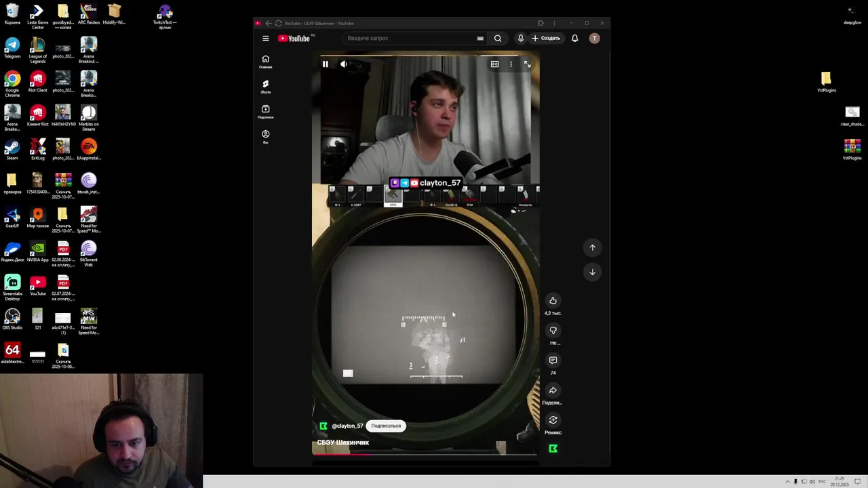Open Подписки subscriptions in sidebar
Screen dimensions: 868x488
click(266, 112)
